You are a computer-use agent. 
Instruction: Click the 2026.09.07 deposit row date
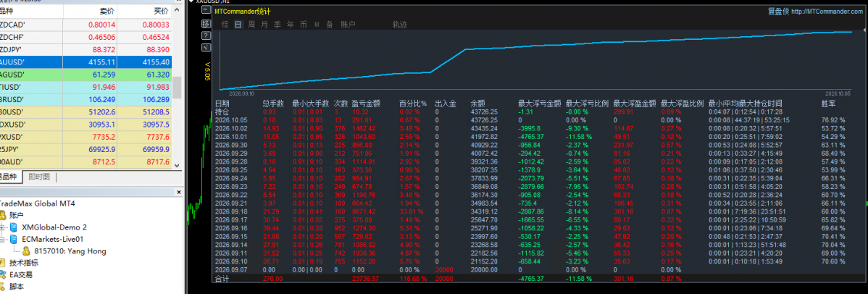pos(232,270)
